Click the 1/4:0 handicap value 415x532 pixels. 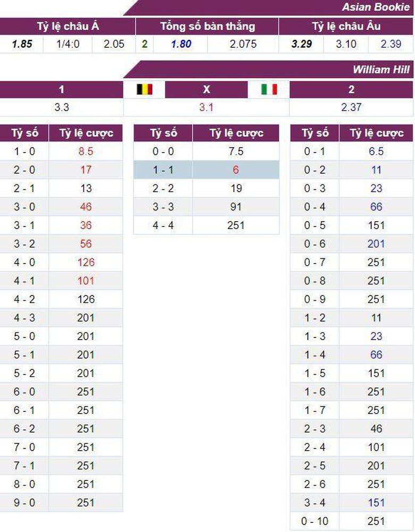[68, 44]
